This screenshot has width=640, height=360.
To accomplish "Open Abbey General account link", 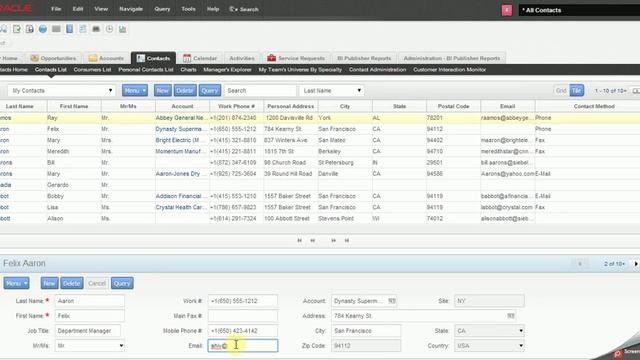I will (180, 118).
